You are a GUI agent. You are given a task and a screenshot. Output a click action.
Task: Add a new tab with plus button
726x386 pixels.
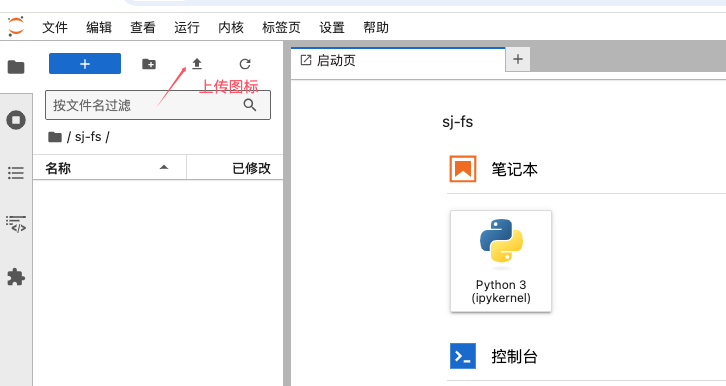(x=518, y=59)
